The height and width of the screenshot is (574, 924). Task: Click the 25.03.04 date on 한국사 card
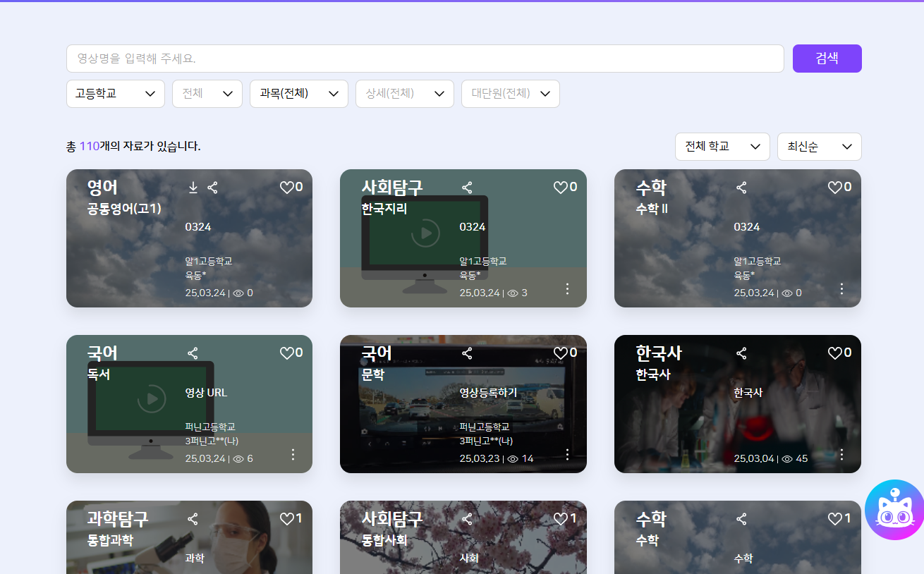[x=754, y=459]
